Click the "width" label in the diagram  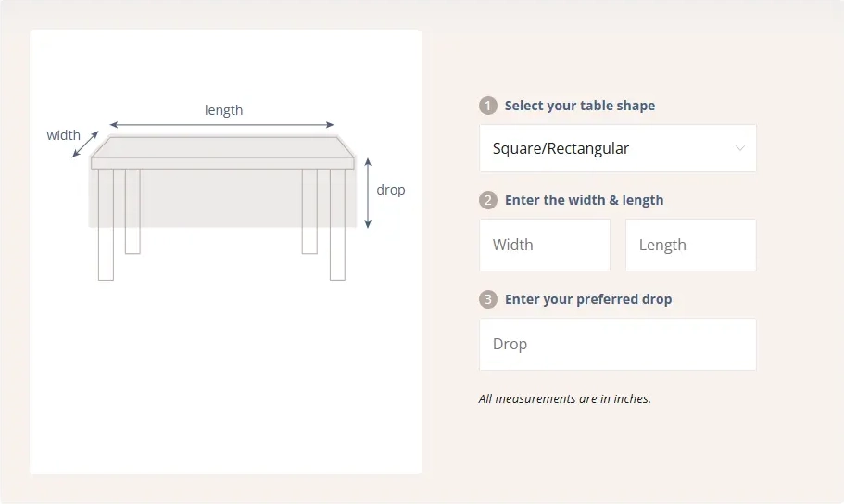64,135
